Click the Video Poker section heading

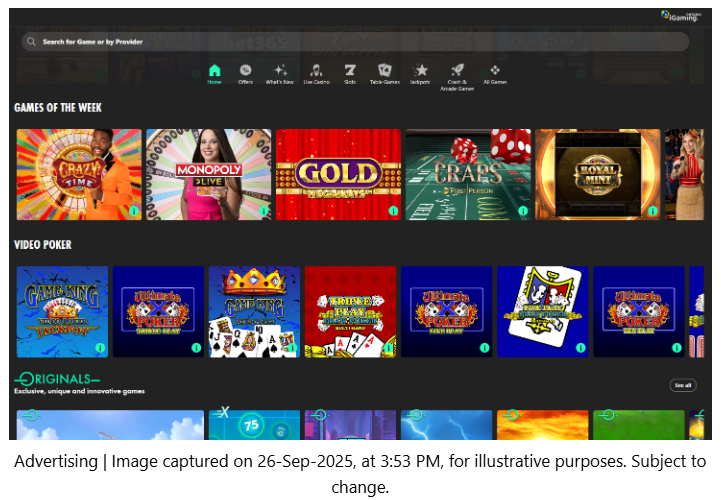click(x=43, y=245)
